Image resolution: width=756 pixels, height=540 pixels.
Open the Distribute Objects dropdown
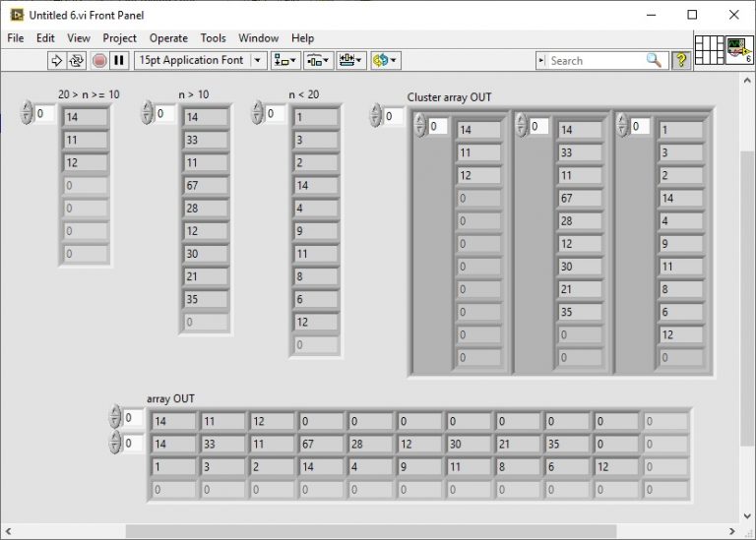point(318,61)
